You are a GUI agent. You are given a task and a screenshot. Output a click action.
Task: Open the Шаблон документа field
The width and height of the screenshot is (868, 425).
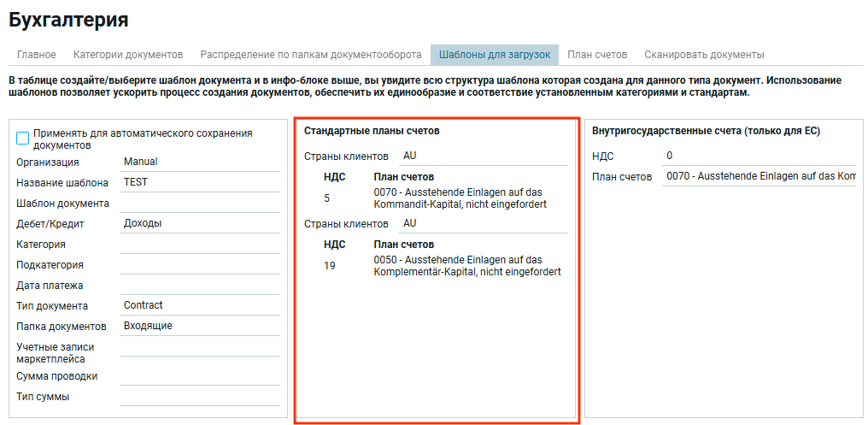[x=199, y=204]
